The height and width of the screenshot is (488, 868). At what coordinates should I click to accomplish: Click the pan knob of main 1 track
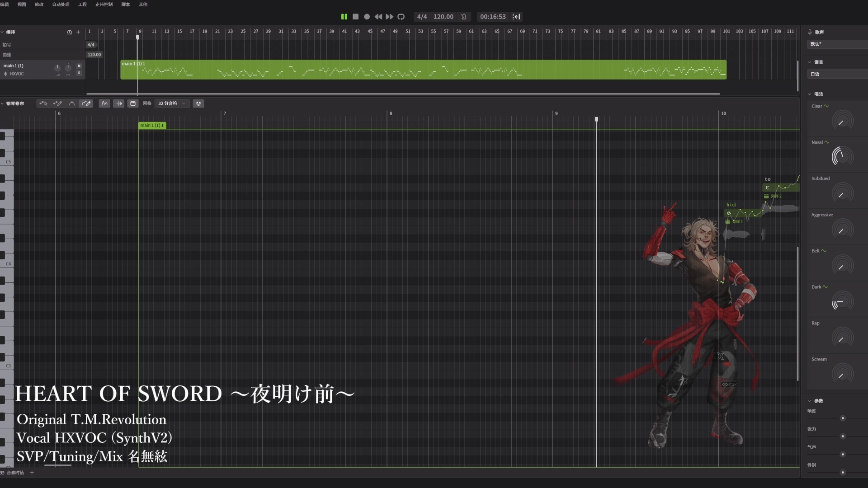pyautogui.click(x=68, y=67)
